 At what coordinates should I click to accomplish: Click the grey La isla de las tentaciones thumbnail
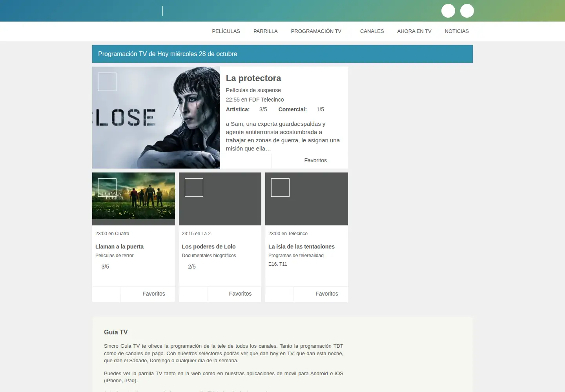point(306,199)
